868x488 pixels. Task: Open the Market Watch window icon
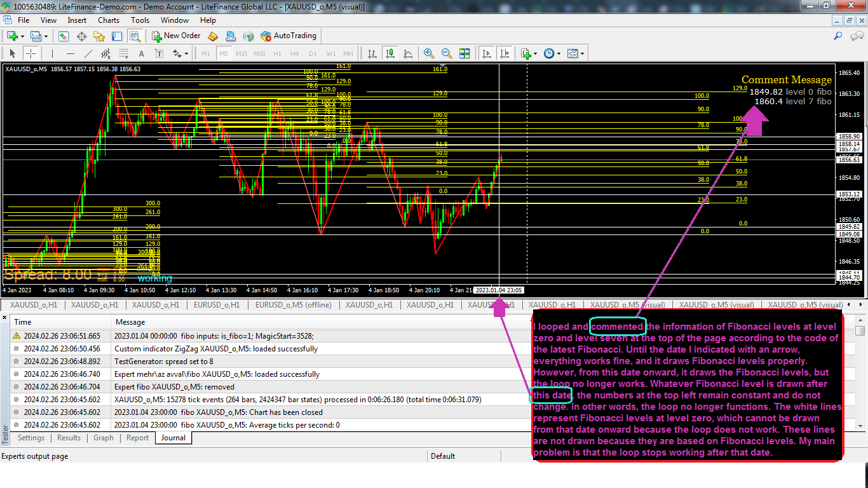(64, 36)
